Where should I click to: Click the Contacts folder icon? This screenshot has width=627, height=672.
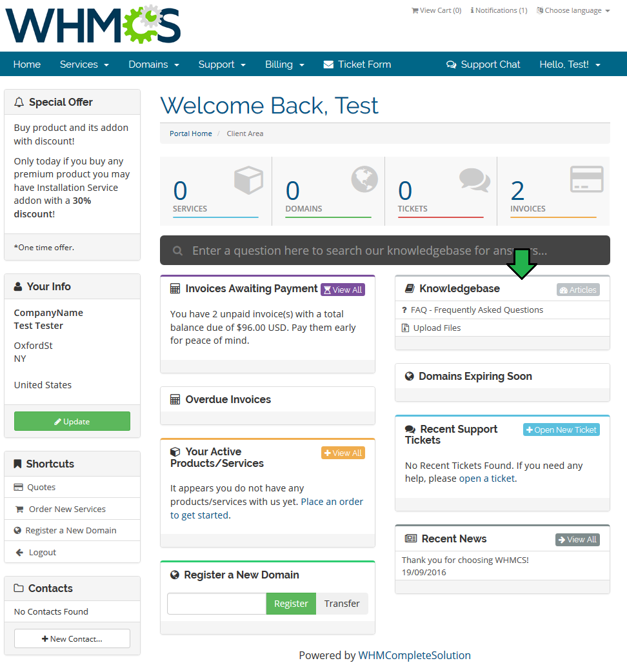pyautogui.click(x=19, y=588)
